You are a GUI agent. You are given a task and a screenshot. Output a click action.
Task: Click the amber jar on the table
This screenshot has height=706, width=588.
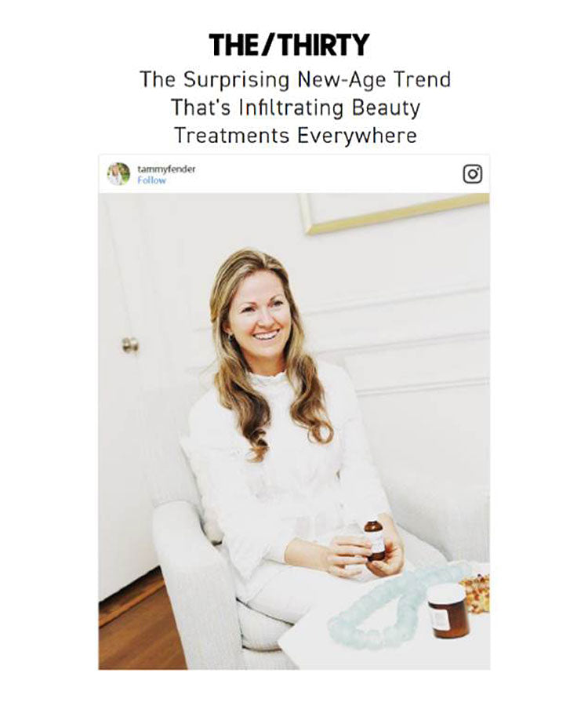pos(448,610)
